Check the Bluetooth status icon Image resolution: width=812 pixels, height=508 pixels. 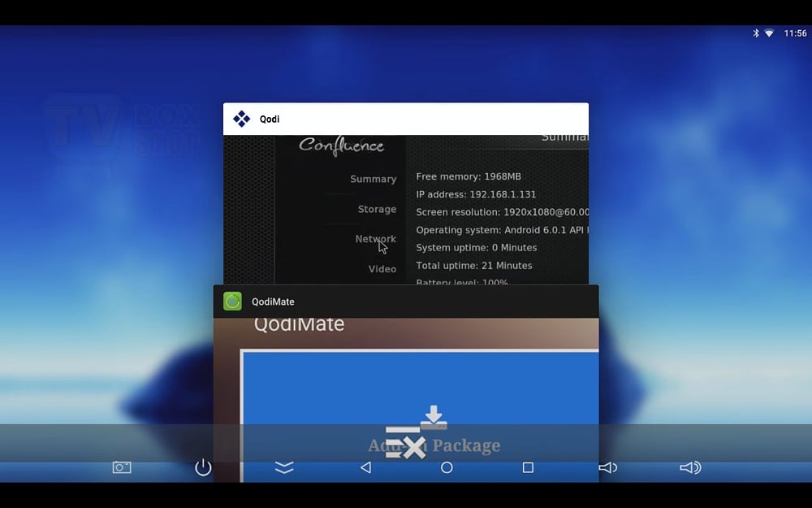pos(755,33)
